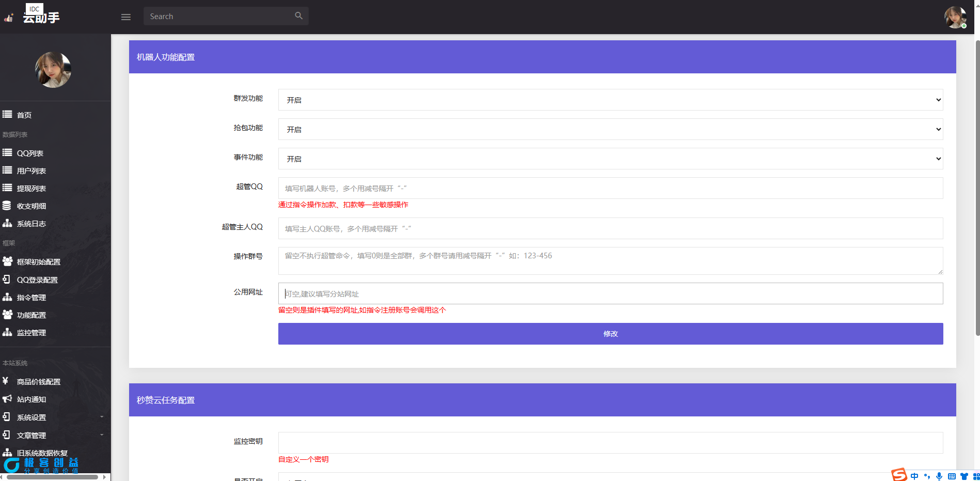This screenshot has height=481, width=980.
Task: Click the 商品价钱配置 yen icon
Action: (x=6, y=381)
